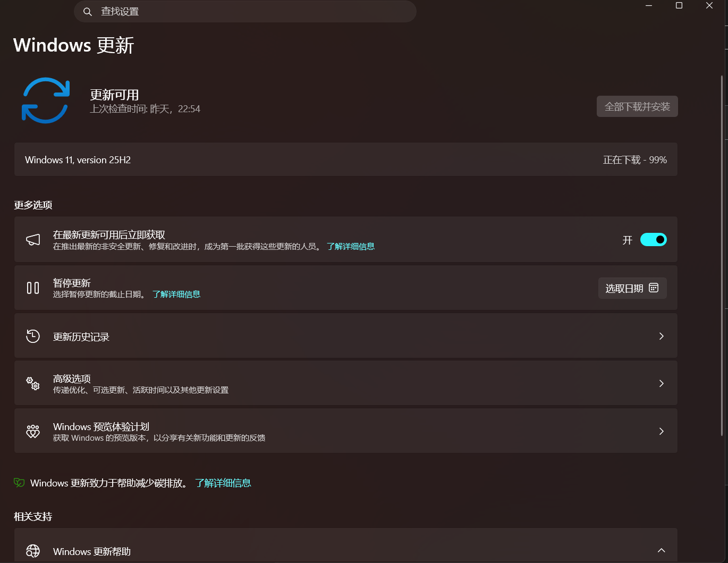
Task: Click the calendar icon in 选取日期 button
Action: [654, 288]
